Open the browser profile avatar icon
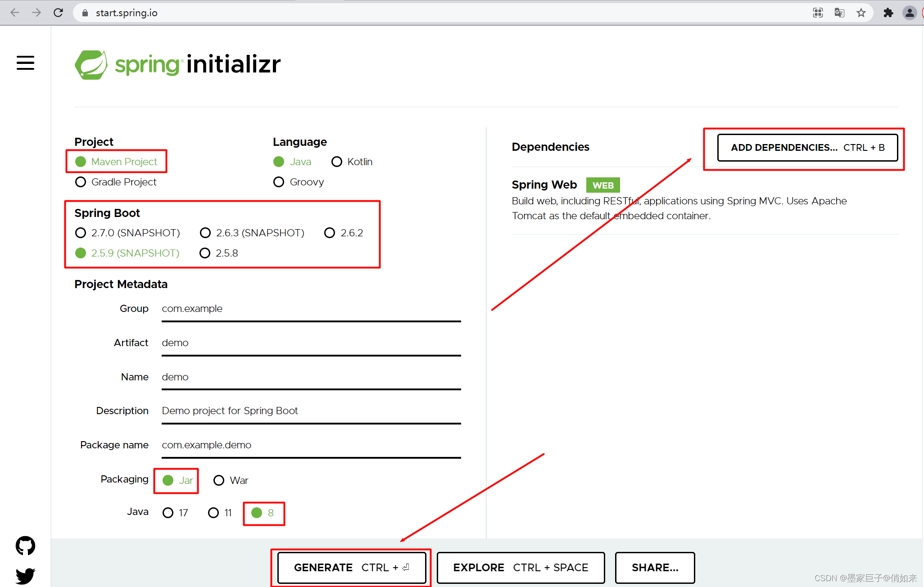The image size is (924, 587). coord(910,13)
